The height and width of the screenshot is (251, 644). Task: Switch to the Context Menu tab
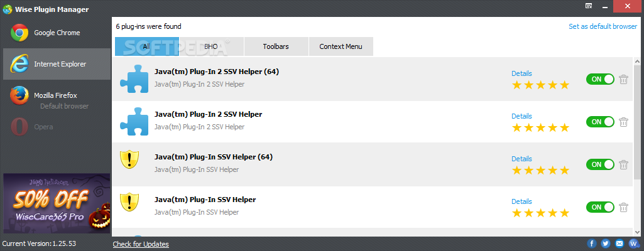pos(341,46)
